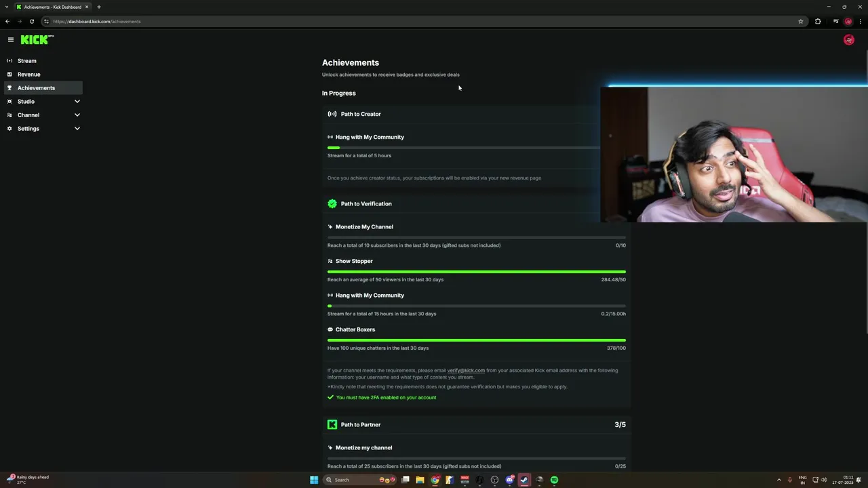Open the weather widget in taskbar

click(x=28, y=479)
